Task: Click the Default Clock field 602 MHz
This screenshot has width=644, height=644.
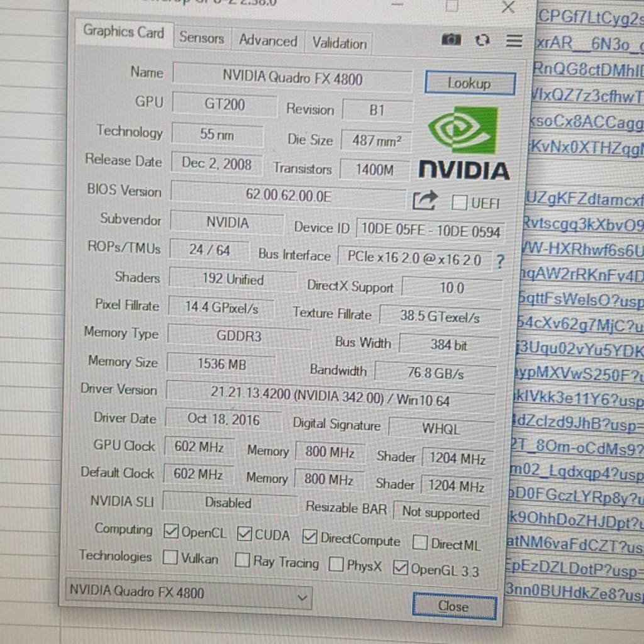Action: [x=198, y=474]
